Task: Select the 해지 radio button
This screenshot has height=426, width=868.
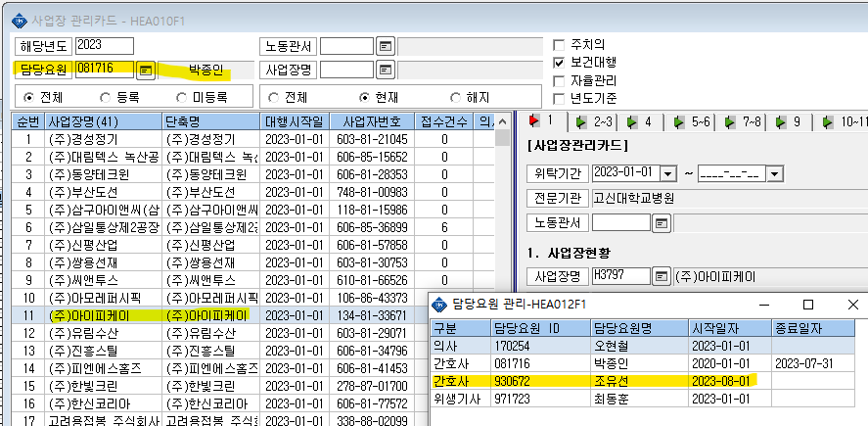Action: [456, 98]
